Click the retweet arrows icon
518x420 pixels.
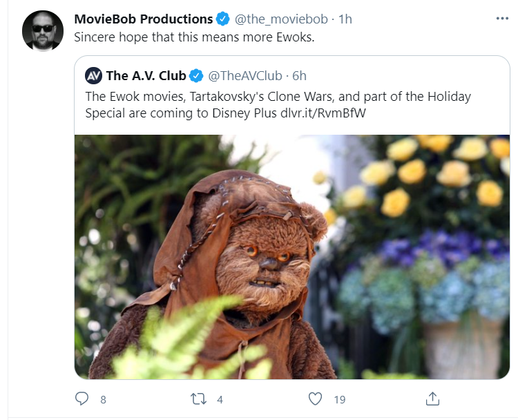click(198, 399)
